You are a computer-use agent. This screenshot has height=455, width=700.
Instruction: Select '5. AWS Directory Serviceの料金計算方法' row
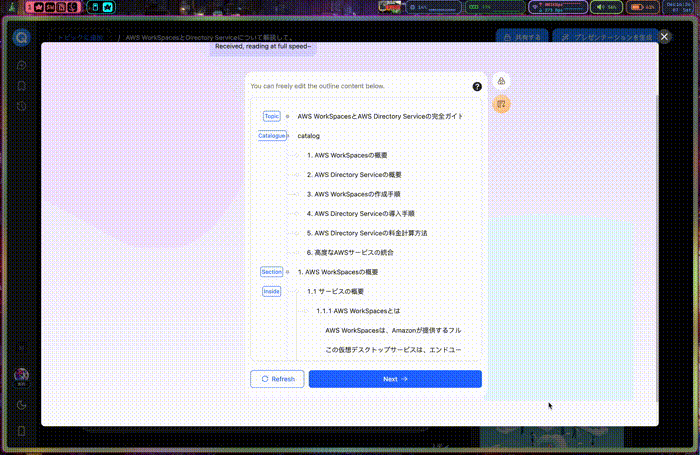point(367,233)
